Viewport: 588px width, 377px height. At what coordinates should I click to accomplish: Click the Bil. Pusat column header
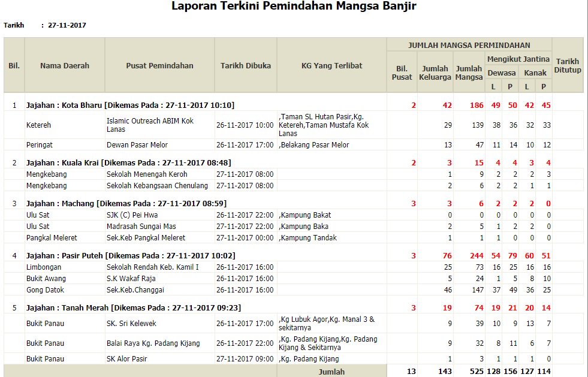[x=402, y=73]
